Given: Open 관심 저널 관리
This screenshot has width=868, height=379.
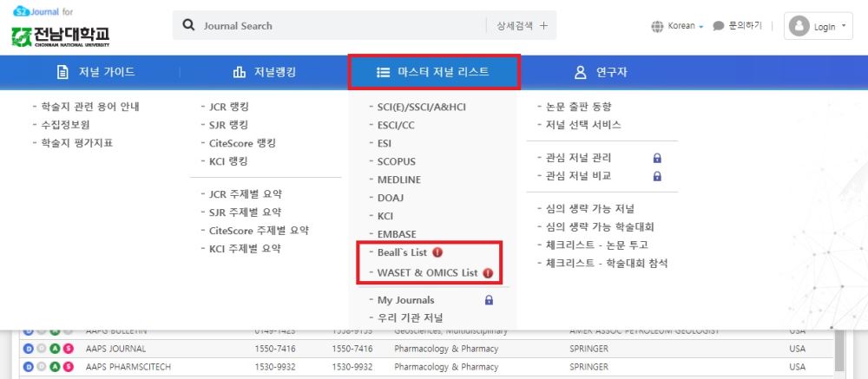Looking at the screenshot, I should 578,158.
